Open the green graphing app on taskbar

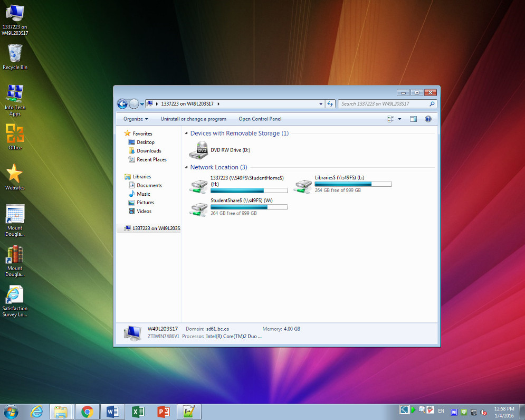(x=189, y=412)
